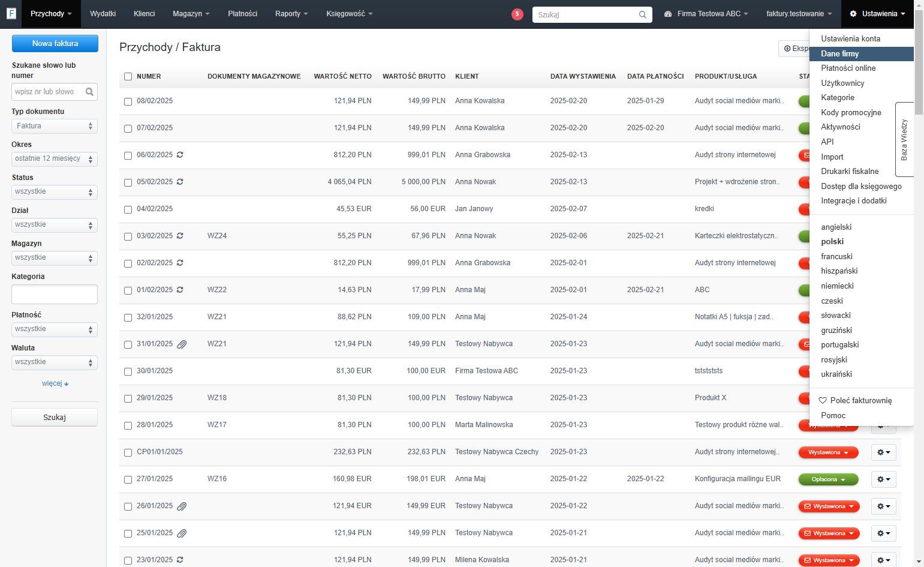Click recurring icon next to invoice 06/02/2025
Image resolution: width=924 pixels, height=567 pixels.
pyautogui.click(x=180, y=155)
